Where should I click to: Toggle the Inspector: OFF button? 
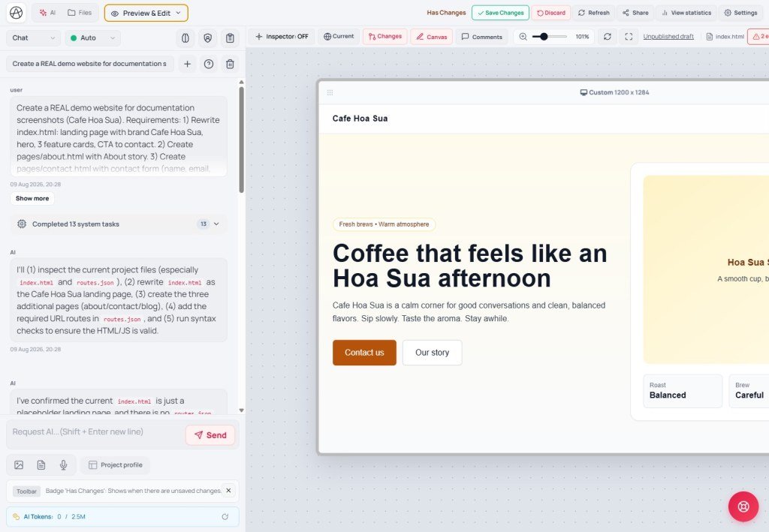coord(282,36)
